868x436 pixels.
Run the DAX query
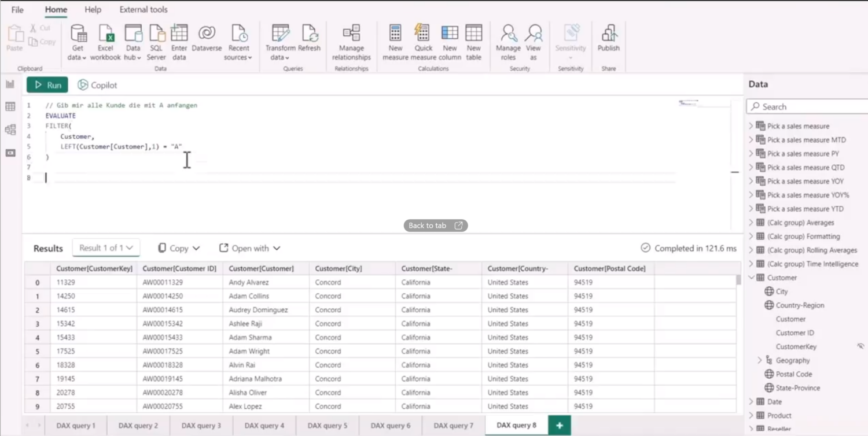[47, 85]
